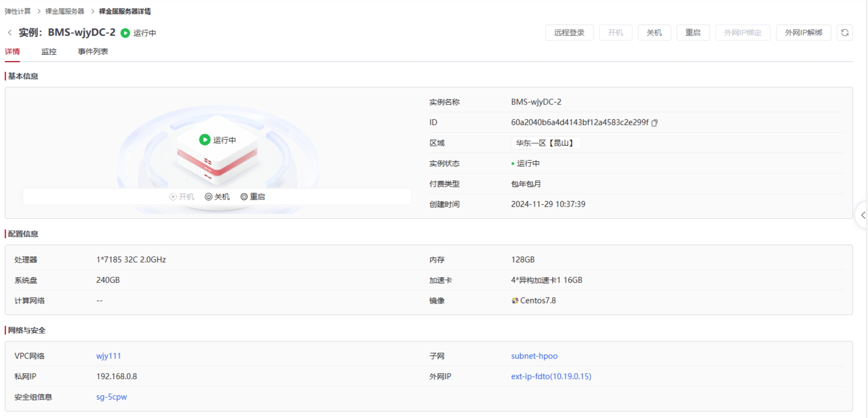This screenshot has height=418, width=868.
Task: Open the 事件列表 tab
Action: click(x=93, y=52)
